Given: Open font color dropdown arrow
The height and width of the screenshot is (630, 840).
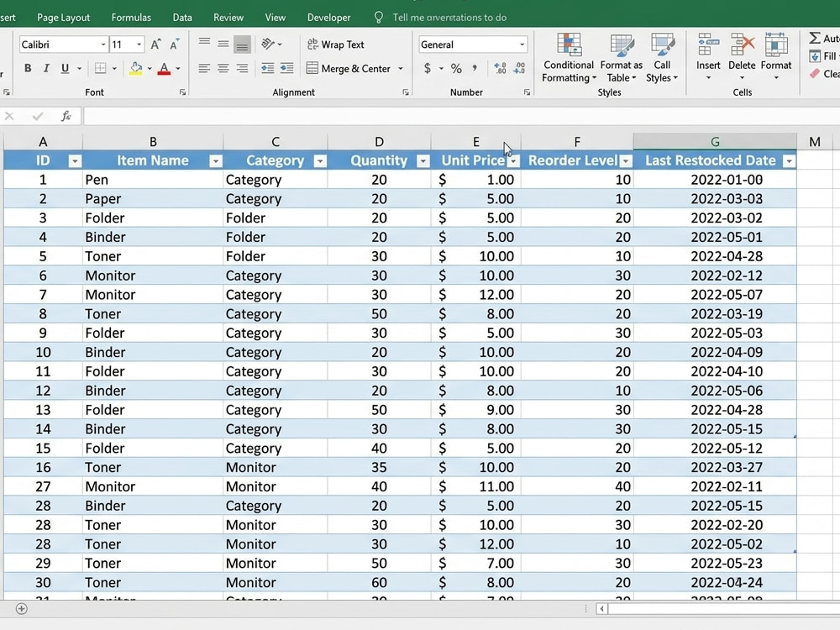Looking at the screenshot, I should pos(178,69).
